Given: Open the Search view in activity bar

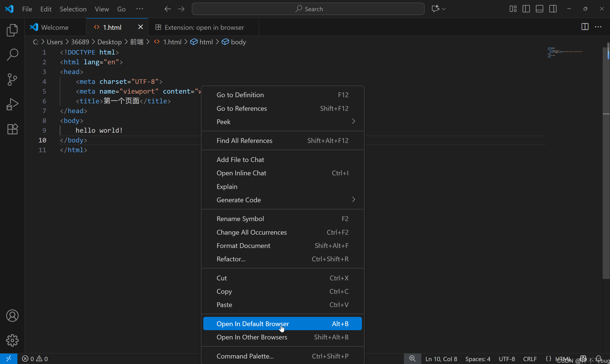Looking at the screenshot, I should click(12, 55).
